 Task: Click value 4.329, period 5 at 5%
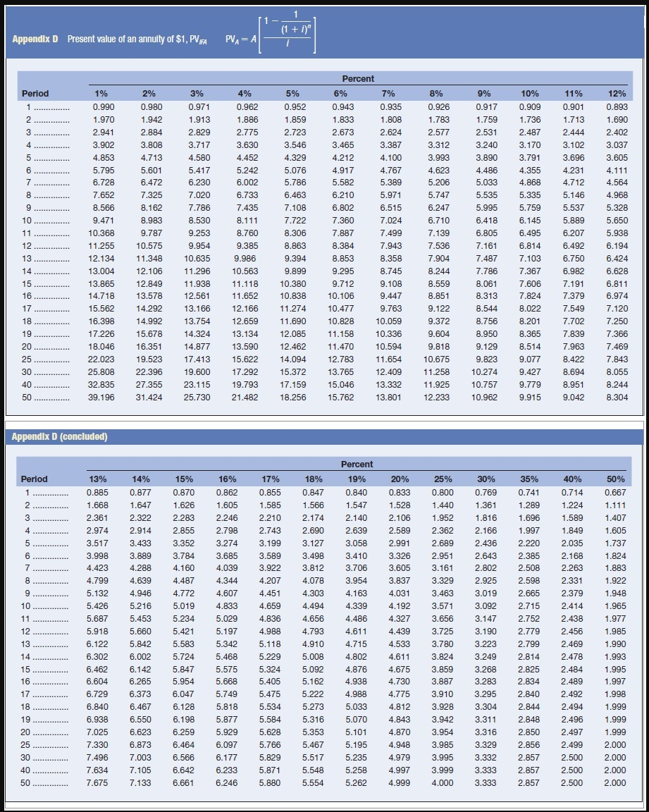[x=295, y=158]
